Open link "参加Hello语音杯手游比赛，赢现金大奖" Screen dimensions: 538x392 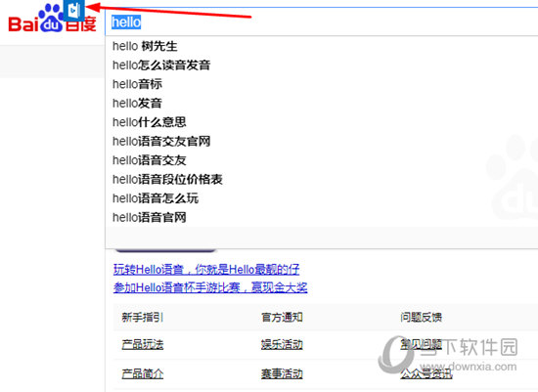[x=210, y=287]
